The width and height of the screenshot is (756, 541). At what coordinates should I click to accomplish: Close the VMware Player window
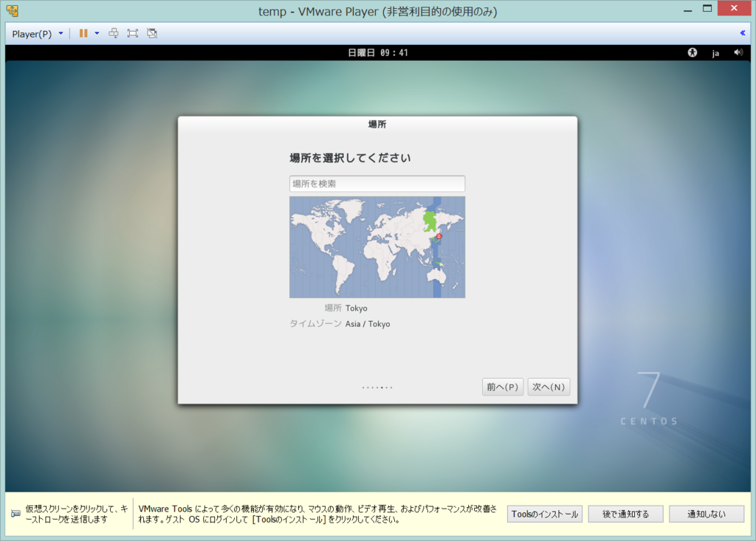pyautogui.click(x=734, y=8)
